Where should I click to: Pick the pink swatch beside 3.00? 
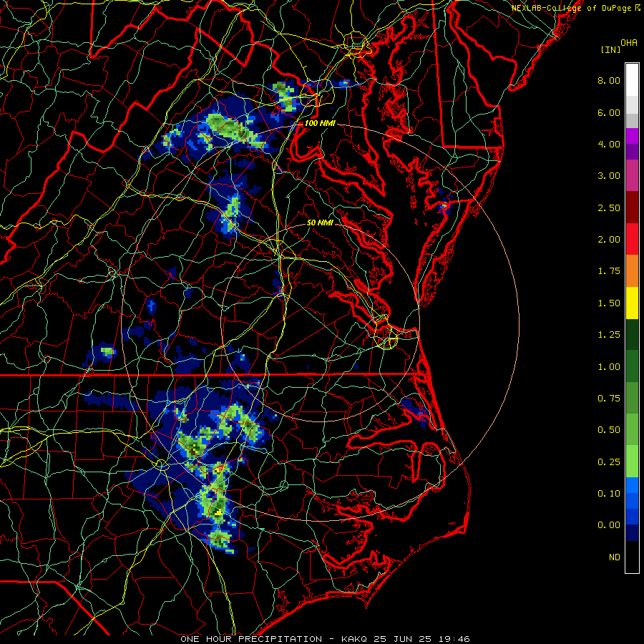tap(632, 175)
